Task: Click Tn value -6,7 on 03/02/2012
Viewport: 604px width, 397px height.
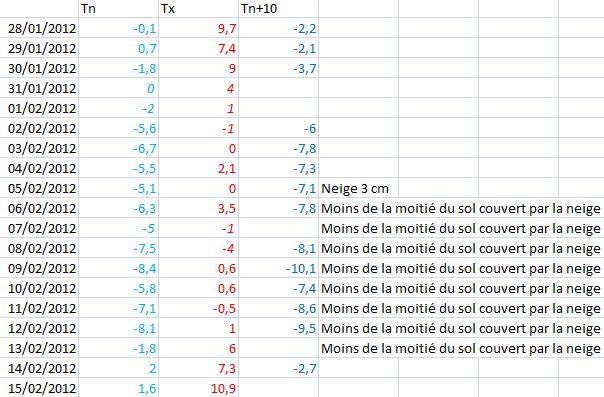Action: coord(119,148)
